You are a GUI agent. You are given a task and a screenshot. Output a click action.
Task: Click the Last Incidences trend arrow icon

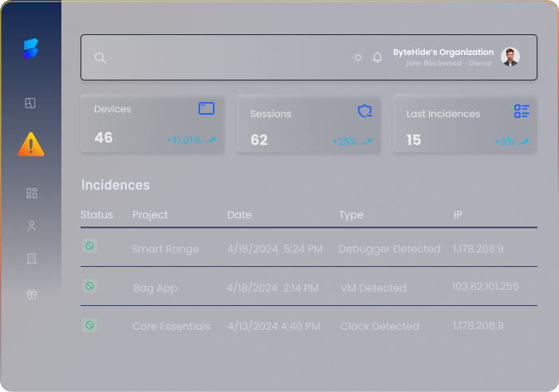click(x=524, y=142)
